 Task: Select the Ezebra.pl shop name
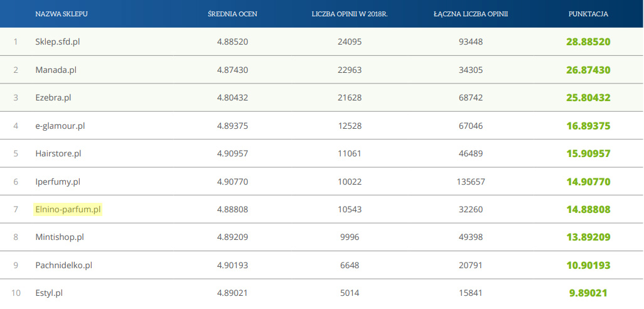pos(53,98)
